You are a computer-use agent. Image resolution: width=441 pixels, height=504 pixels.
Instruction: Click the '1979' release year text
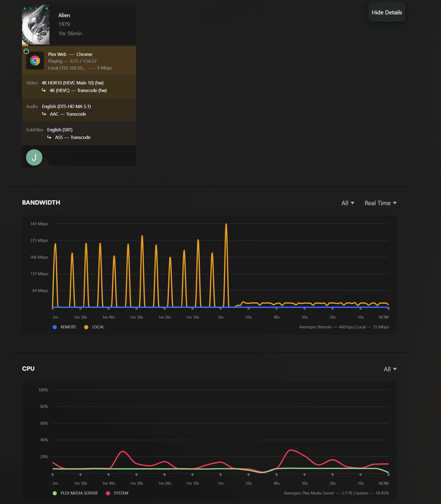(64, 24)
